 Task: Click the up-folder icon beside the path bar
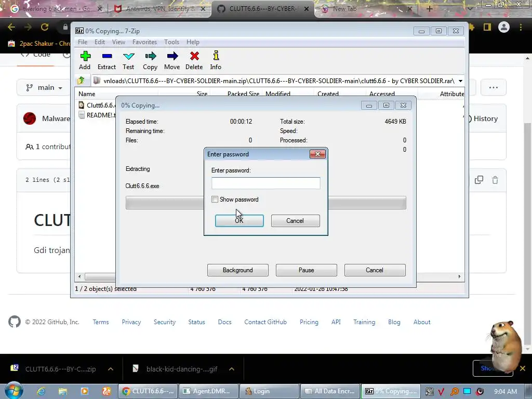tap(81, 81)
